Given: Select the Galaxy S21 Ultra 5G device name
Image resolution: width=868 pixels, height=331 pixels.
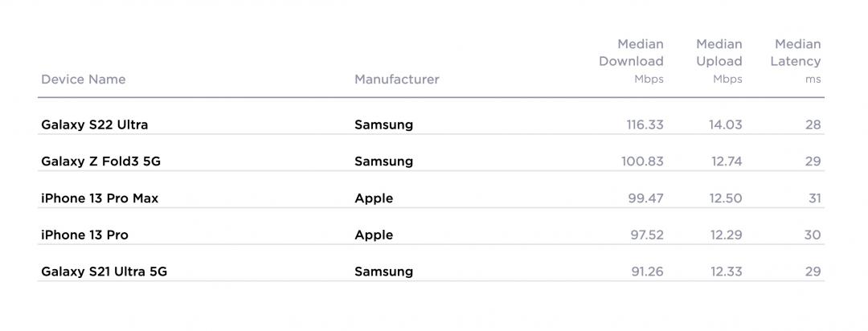Looking at the screenshot, I should click(x=104, y=272).
